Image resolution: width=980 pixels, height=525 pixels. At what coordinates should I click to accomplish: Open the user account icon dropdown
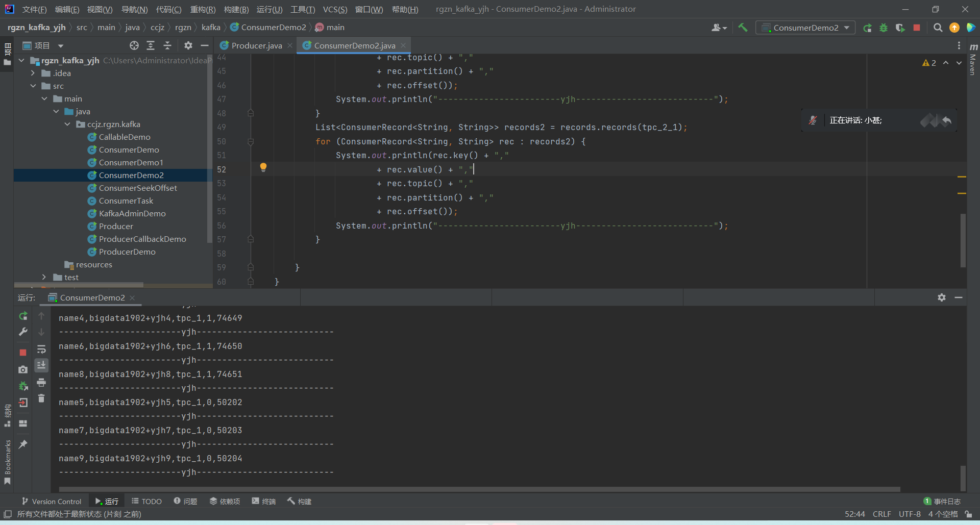719,28
